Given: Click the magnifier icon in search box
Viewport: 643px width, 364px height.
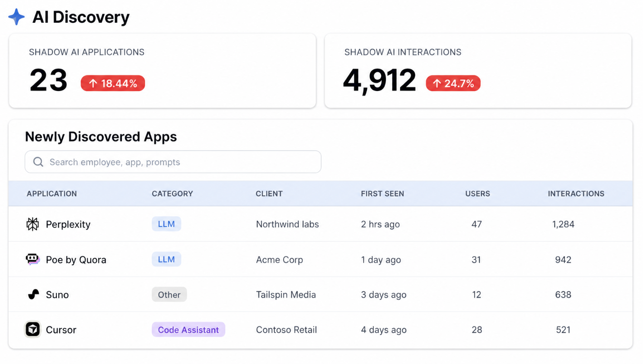Looking at the screenshot, I should click(38, 162).
